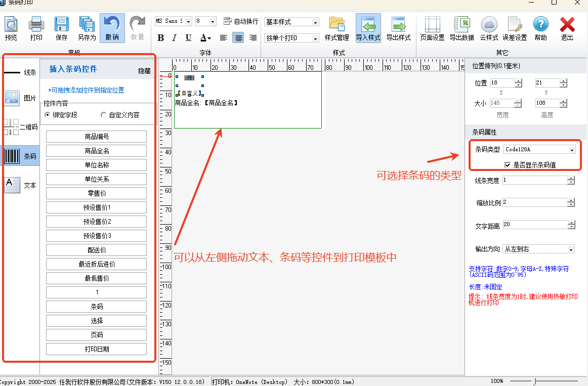
Task: Switch to the 文本 sidebar tab
Action: [20, 185]
